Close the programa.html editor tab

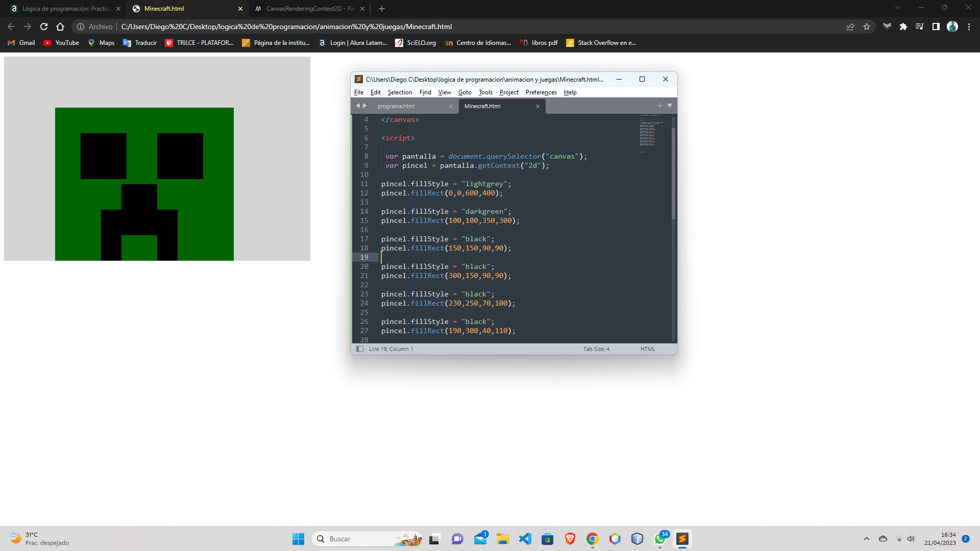451,106
